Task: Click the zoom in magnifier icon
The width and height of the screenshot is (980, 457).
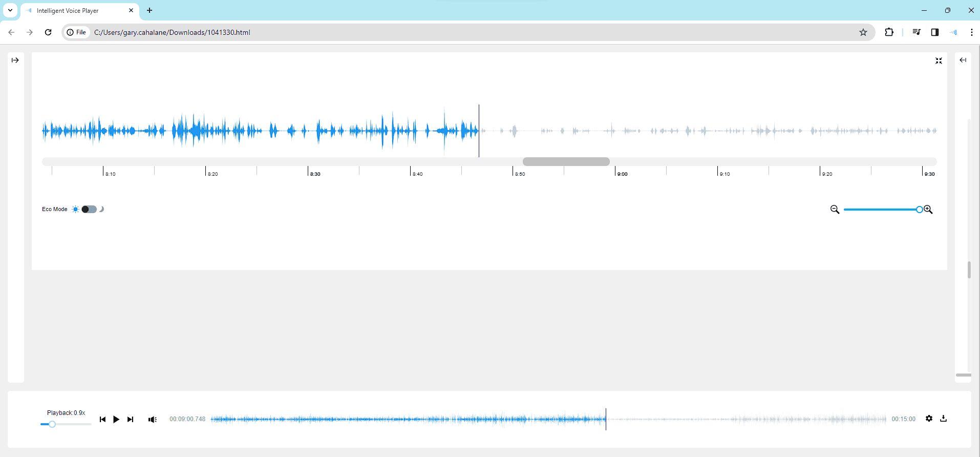Action: [x=928, y=210]
